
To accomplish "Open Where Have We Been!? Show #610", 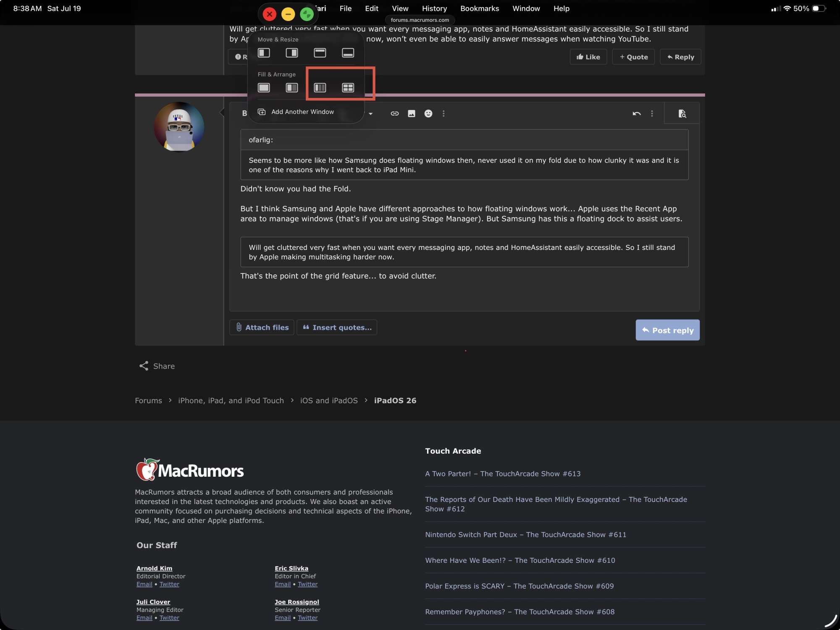I will [x=520, y=560].
